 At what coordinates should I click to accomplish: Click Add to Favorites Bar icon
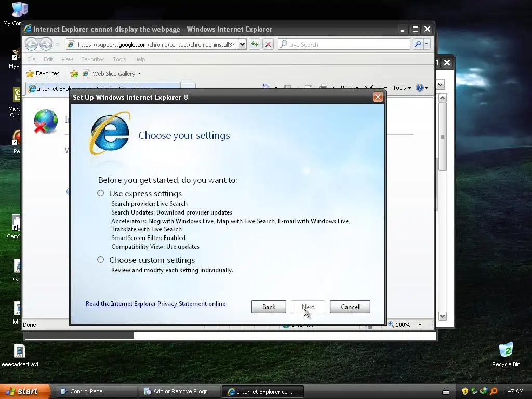pyautogui.click(x=74, y=73)
